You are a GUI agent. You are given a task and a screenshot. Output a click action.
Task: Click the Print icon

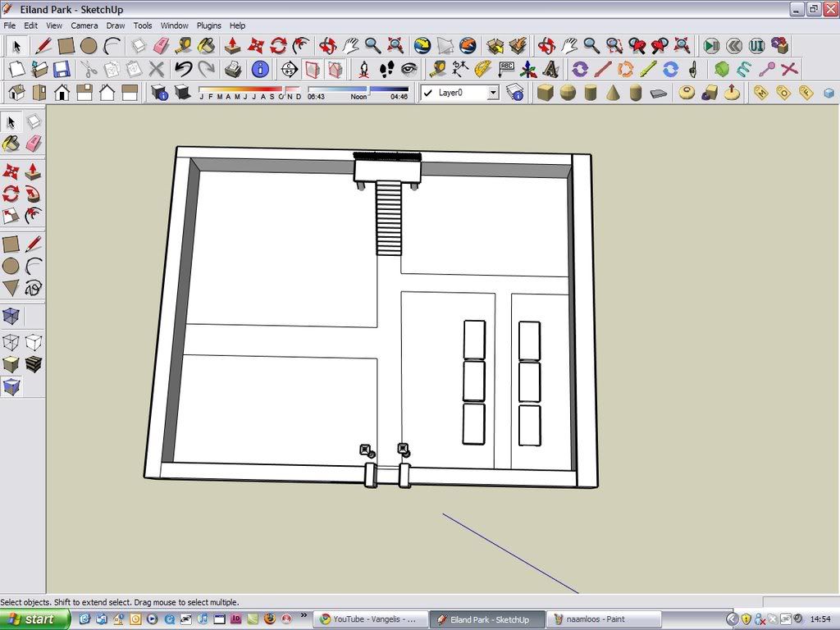(x=233, y=69)
